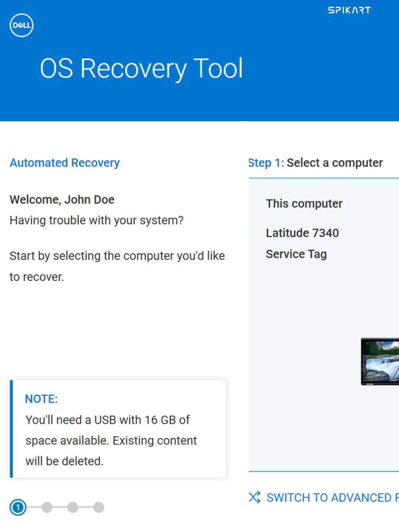Click the "Welcome, John Doe" greeting
Viewport: 399px width, 532px height.
pyautogui.click(x=62, y=200)
